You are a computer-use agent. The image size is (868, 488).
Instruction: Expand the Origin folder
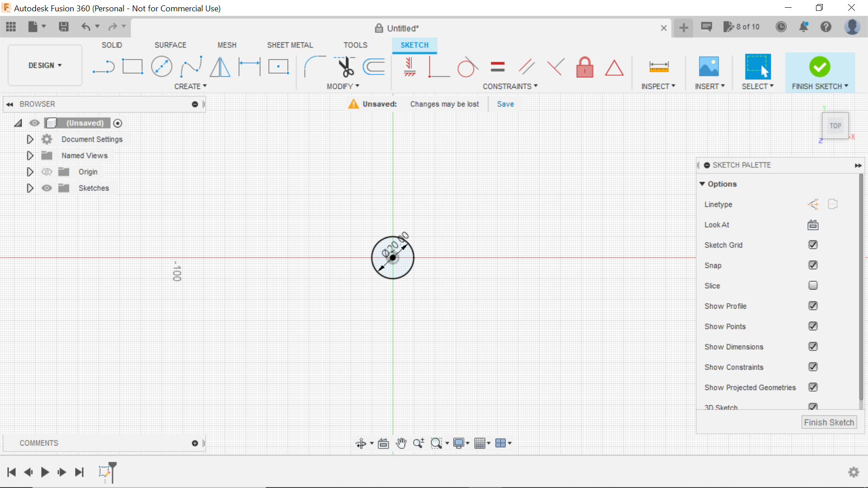point(30,172)
